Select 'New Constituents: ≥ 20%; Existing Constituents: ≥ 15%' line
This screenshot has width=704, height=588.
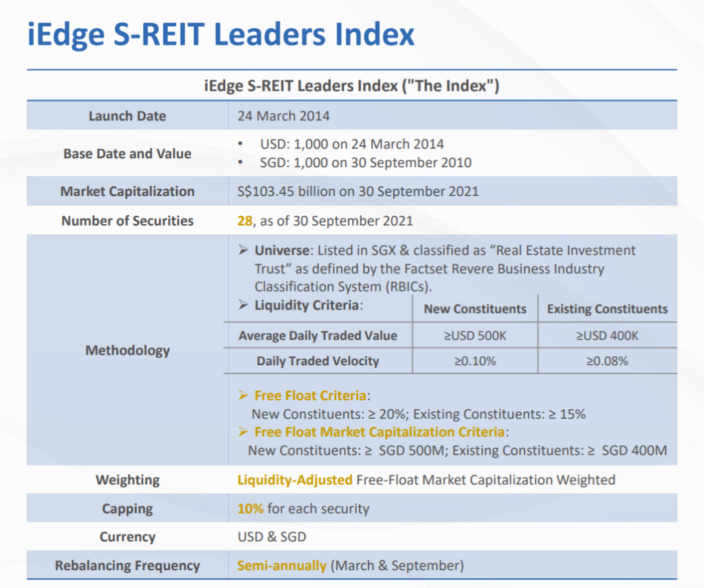click(419, 414)
